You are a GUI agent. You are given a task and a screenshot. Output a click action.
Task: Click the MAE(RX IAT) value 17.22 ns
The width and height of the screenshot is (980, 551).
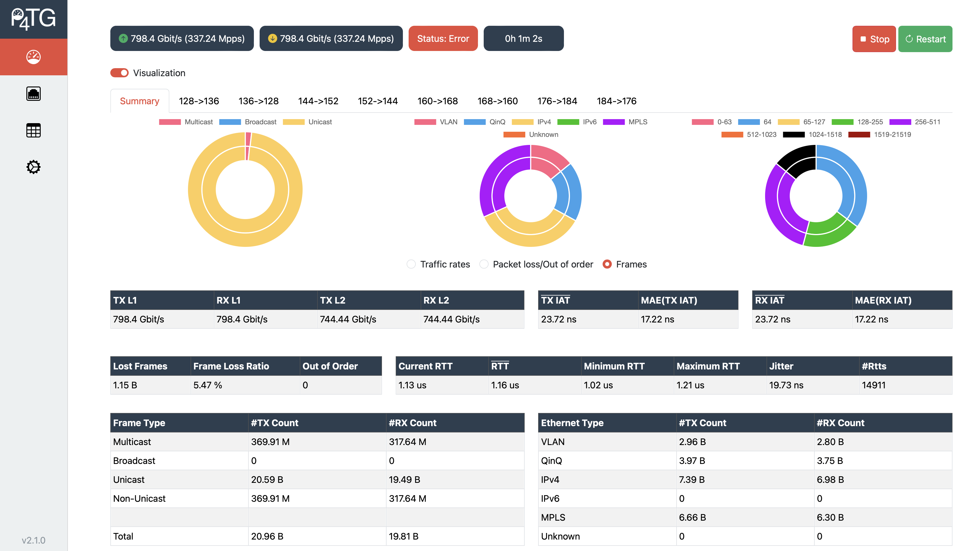coord(871,319)
